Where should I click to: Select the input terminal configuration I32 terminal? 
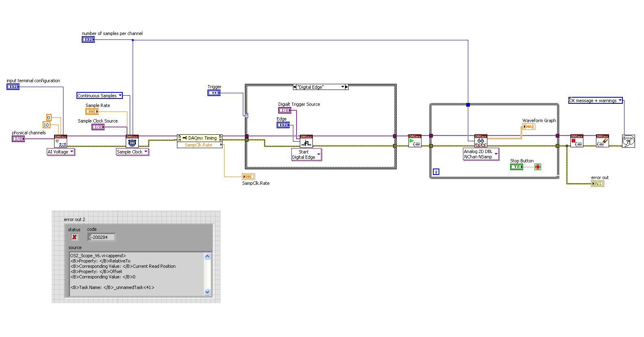tap(13, 87)
